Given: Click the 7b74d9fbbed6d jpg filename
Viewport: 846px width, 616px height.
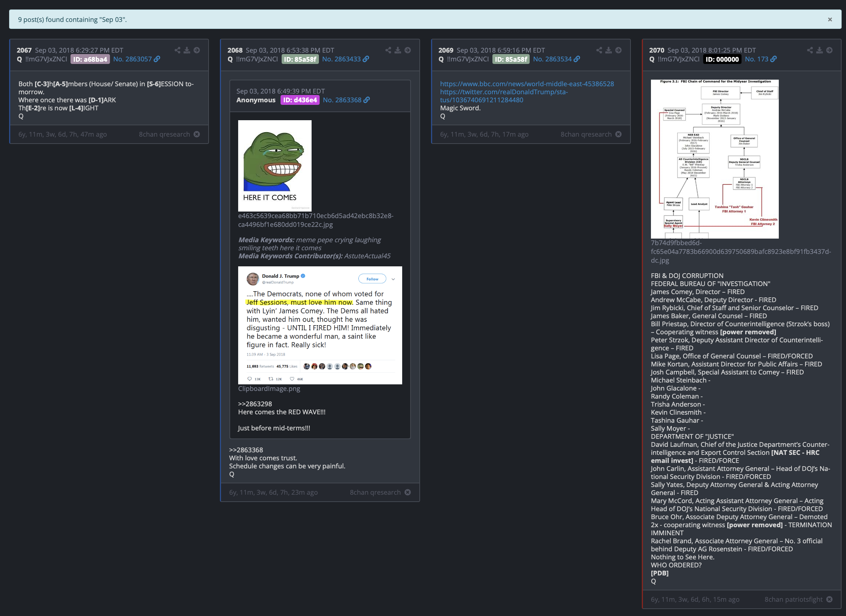Looking at the screenshot, I should 741,252.
